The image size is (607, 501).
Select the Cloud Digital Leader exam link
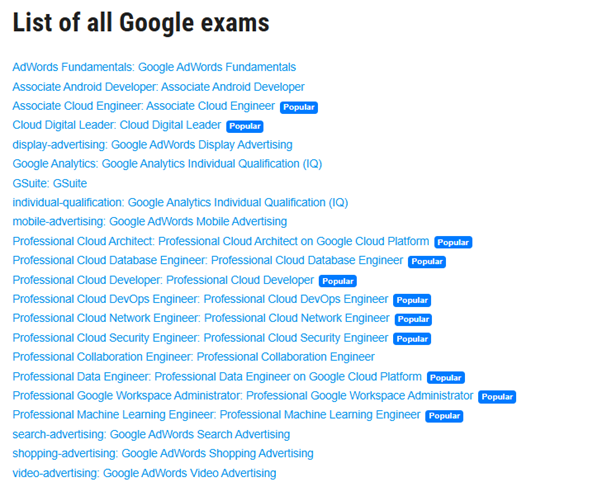click(x=116, y=125)
